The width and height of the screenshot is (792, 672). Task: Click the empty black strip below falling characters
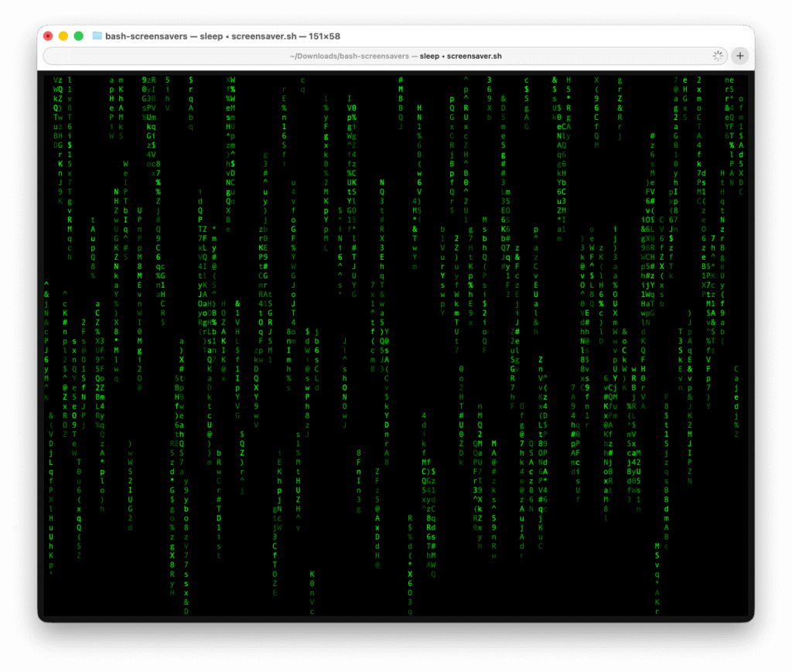464,609
